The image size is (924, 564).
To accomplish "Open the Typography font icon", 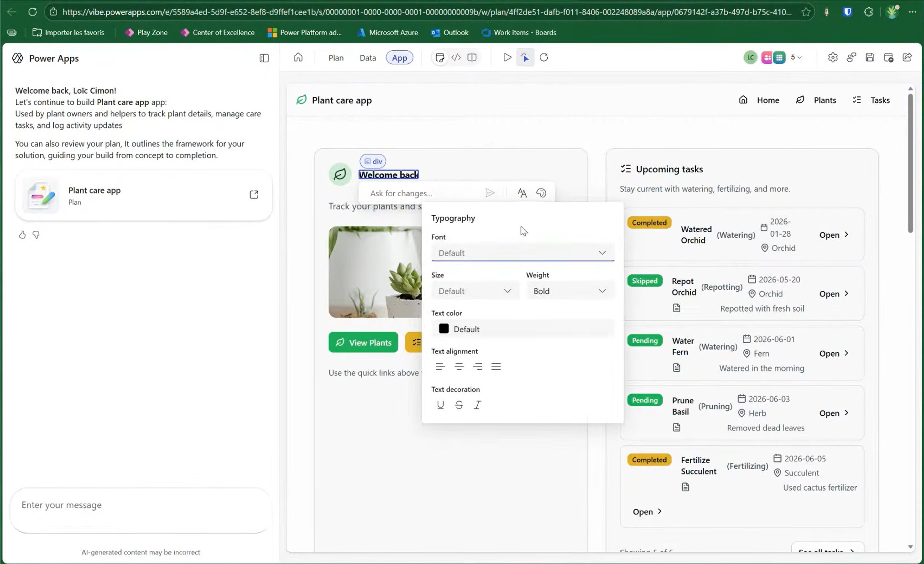I will [522, 193].
